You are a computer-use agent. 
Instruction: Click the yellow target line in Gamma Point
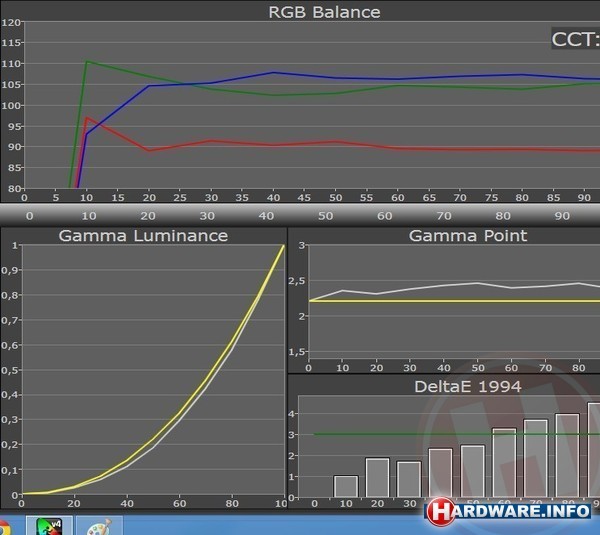(x=454, y=301)
